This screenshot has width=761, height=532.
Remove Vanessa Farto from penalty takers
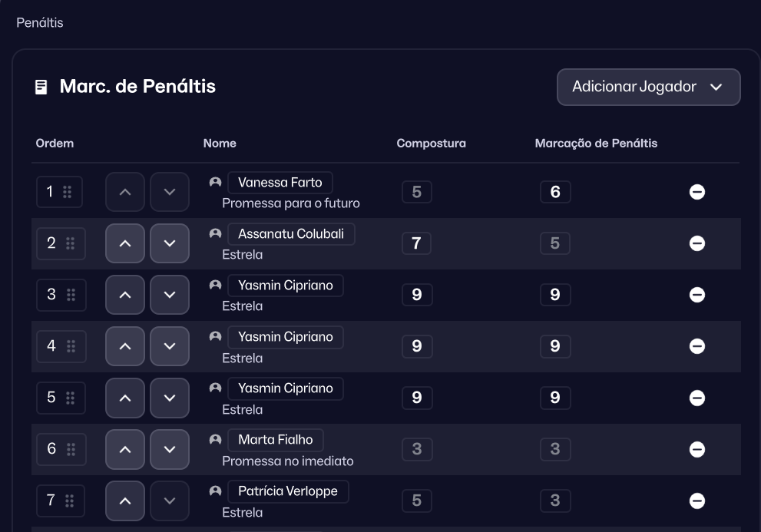(697, 192)
